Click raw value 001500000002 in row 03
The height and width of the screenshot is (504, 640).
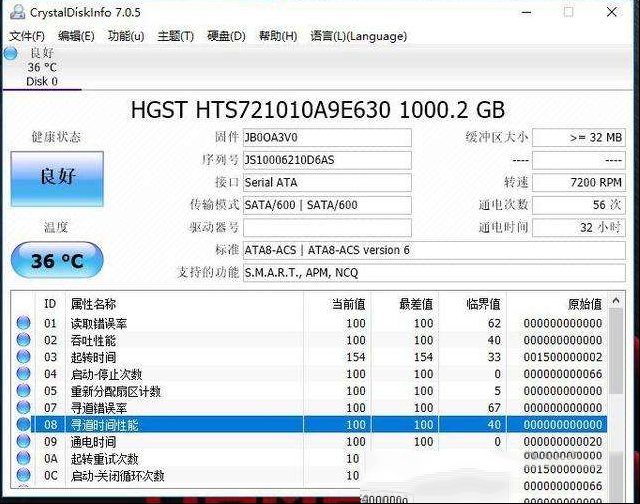(x=563, y=357)
